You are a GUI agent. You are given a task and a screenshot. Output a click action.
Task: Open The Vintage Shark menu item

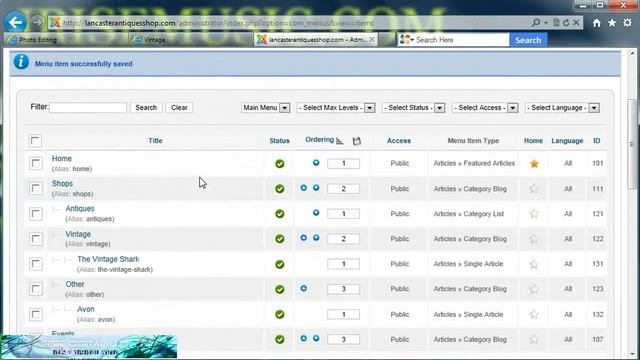pos(109,259)
